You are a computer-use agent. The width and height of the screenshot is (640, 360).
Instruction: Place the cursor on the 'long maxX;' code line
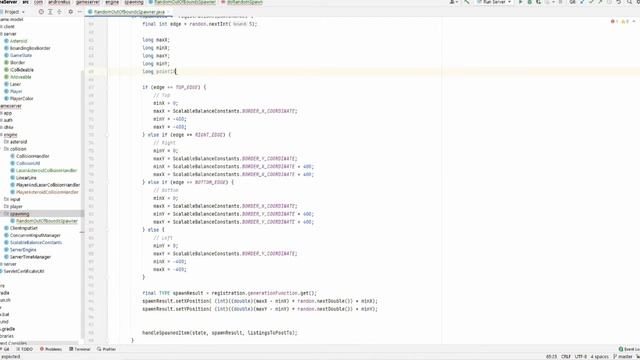(156, 40)
